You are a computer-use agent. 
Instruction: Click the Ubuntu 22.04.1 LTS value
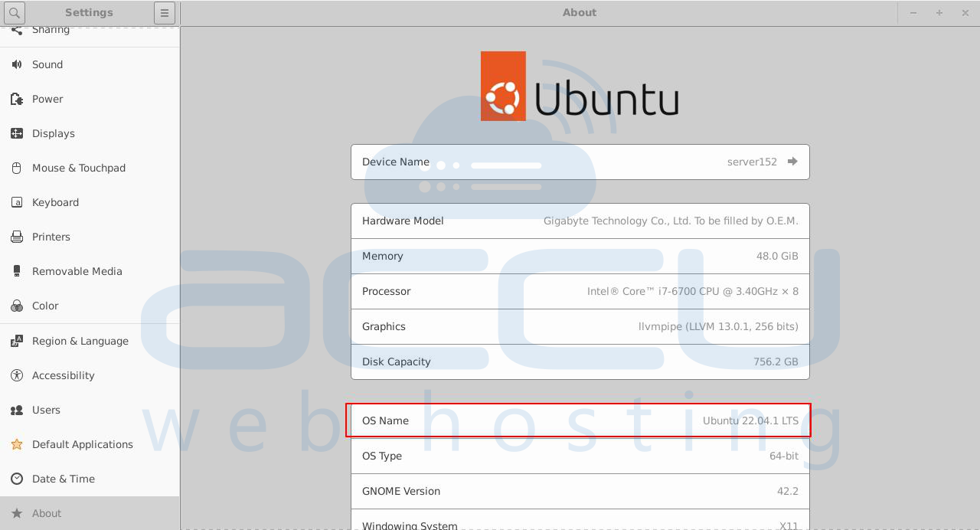coord(750,420)
